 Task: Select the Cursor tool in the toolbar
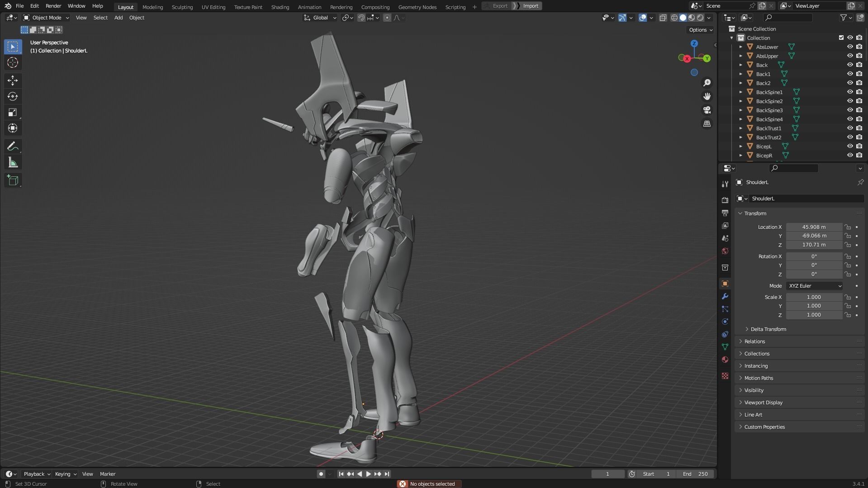(x=13, y=62)
